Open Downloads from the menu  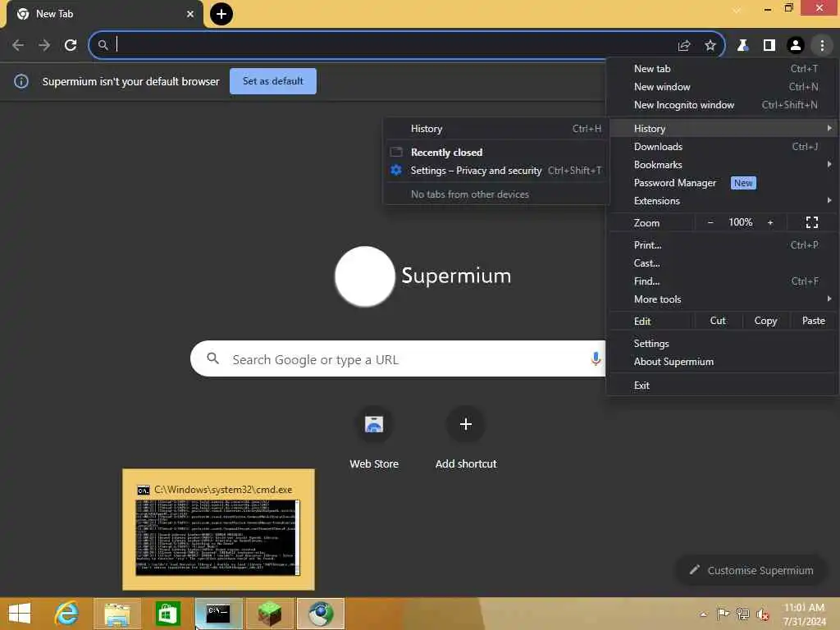click(723, 147)
